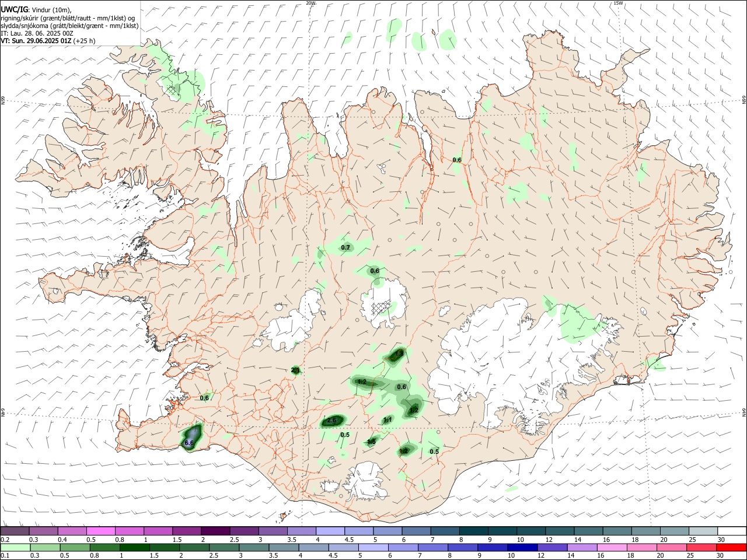Select upper legend bright pink swatch between 0.5 and 0.8
747x560 pixels.
[100, 531]
